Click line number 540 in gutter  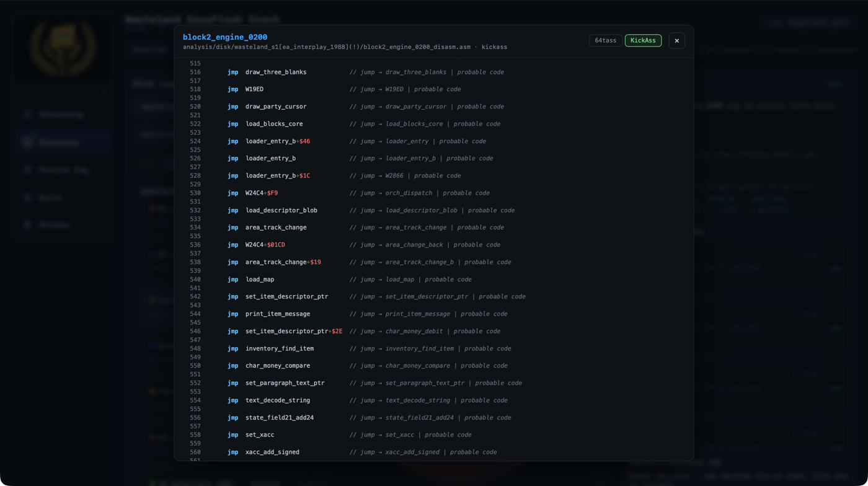[x=195, y=280]
